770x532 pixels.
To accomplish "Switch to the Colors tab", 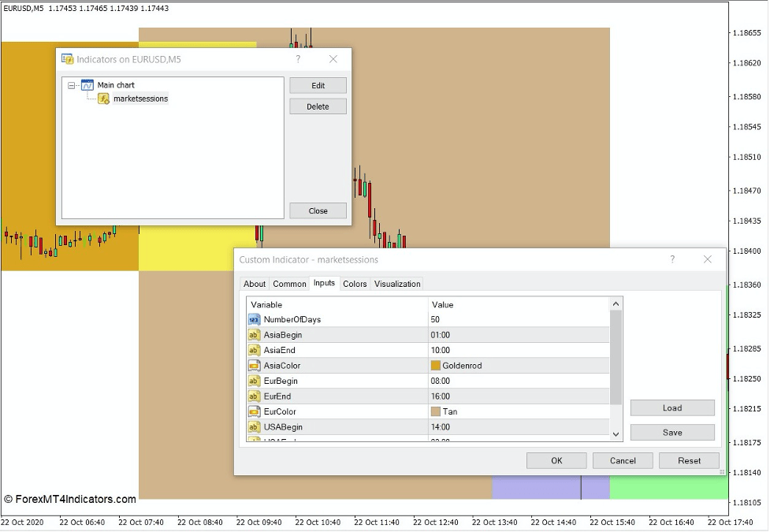I will tap(355, 284).
